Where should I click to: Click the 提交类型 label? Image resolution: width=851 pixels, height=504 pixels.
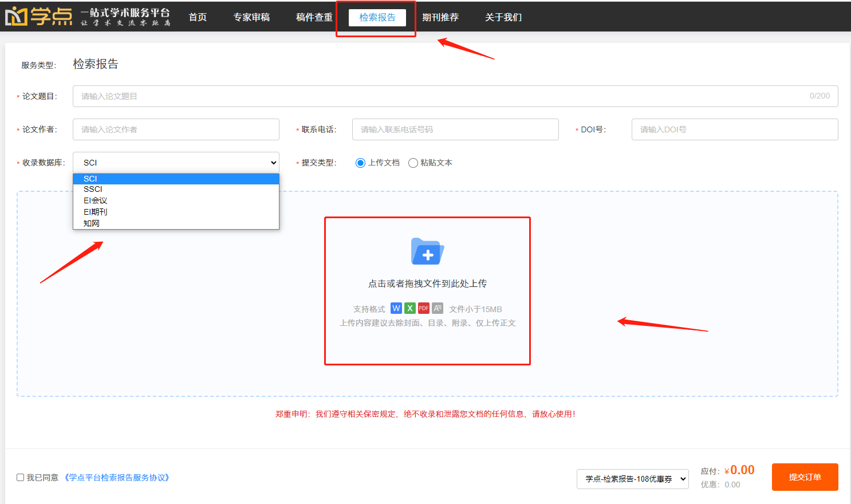319,163
